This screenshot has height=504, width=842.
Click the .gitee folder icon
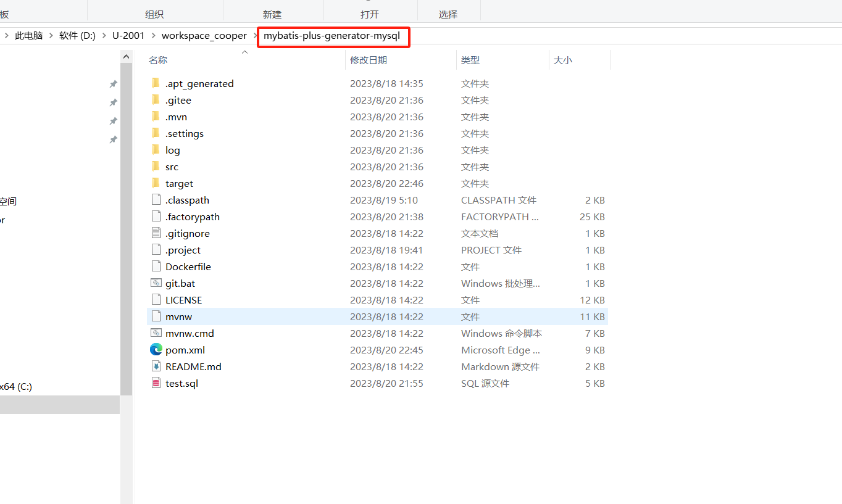(156, 100)
